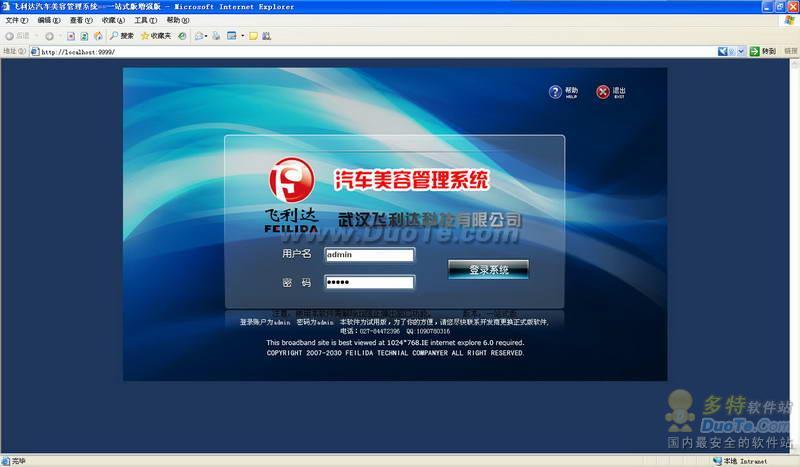Click the 转到 Go button
The height and width of the screenshot is (467, 800).
pyautogui.click(x=763, y=51)
